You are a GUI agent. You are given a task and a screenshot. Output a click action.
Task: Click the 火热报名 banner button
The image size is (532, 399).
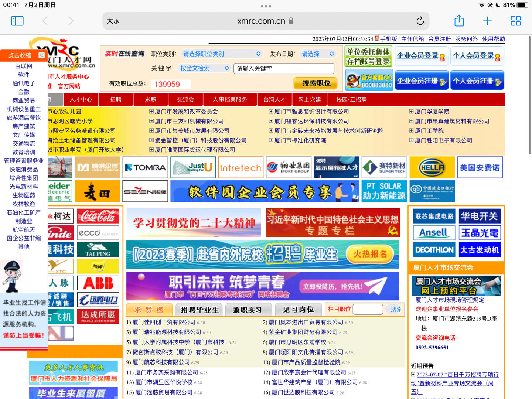point(370,254)
